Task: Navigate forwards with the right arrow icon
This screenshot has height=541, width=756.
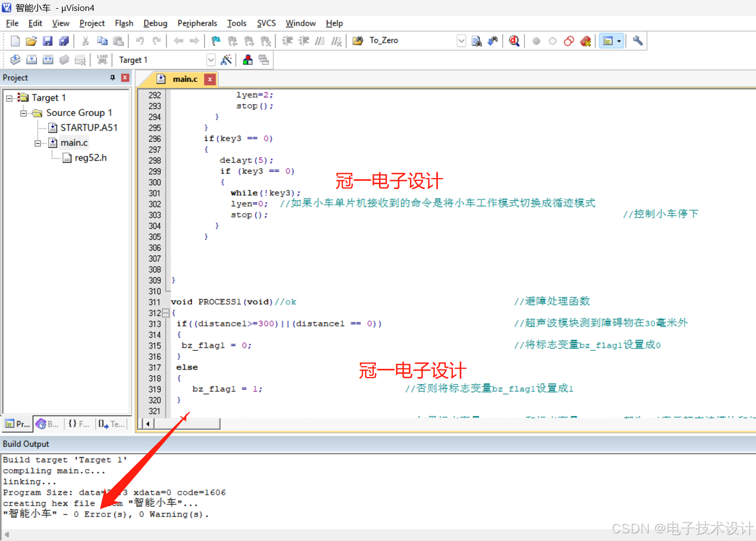Action: click(x=194, y=41)
